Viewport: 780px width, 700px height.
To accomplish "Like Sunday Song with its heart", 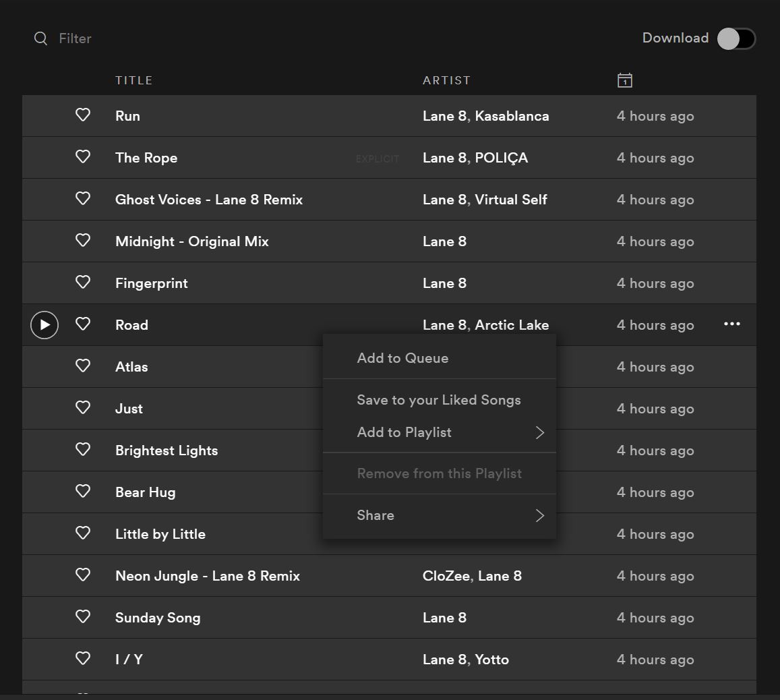I will [x=82, y=616].
